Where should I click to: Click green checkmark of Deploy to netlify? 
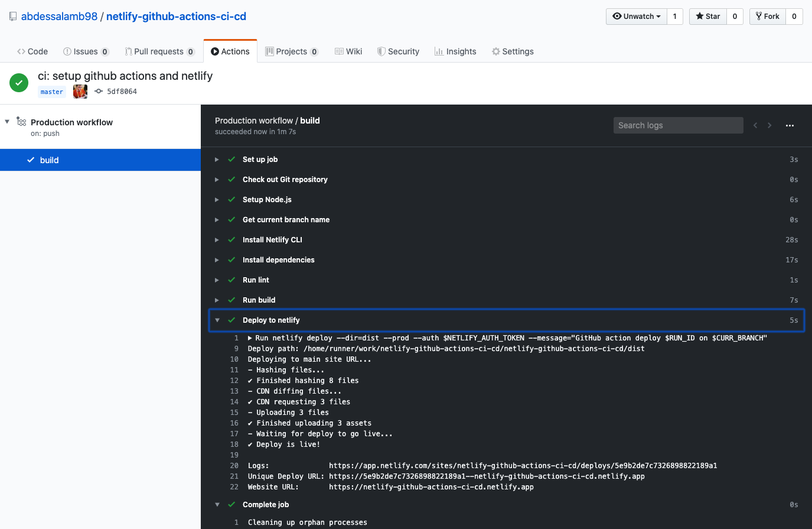tap(231, 320)
